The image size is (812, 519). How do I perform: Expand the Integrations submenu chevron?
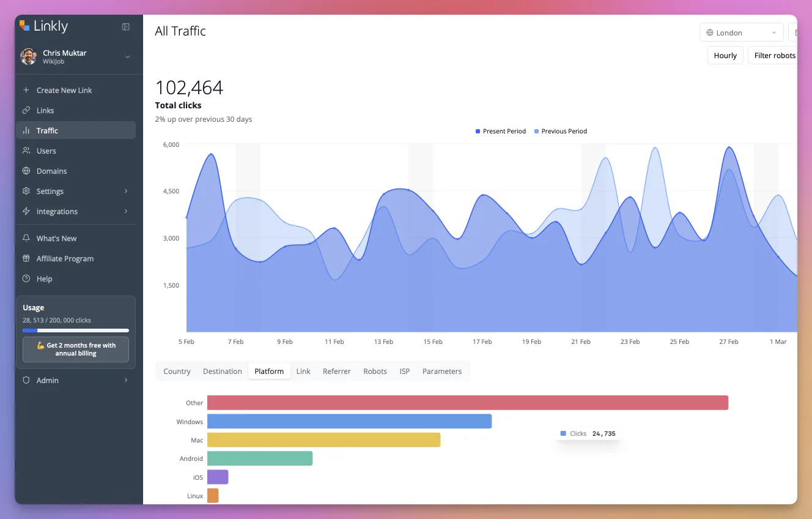[126, 211]
